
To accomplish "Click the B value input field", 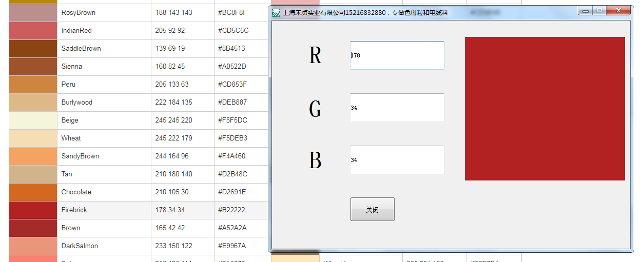I will [x=397, y=160].
